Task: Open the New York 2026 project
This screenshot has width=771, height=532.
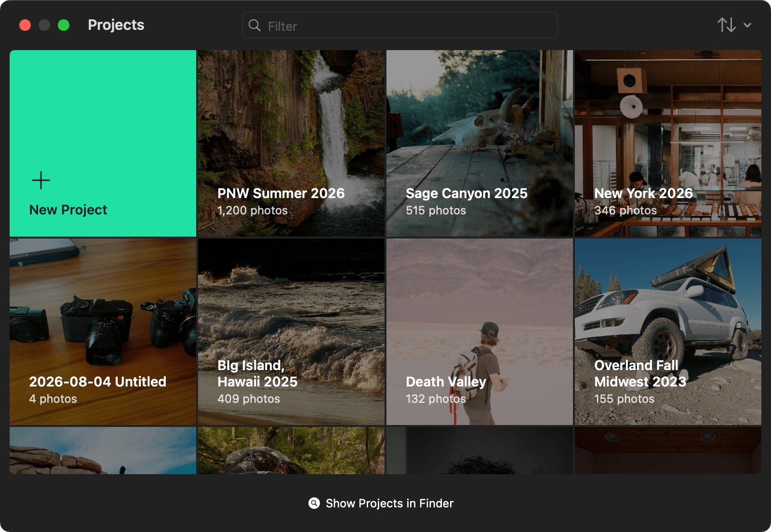Action: (668, 144)
